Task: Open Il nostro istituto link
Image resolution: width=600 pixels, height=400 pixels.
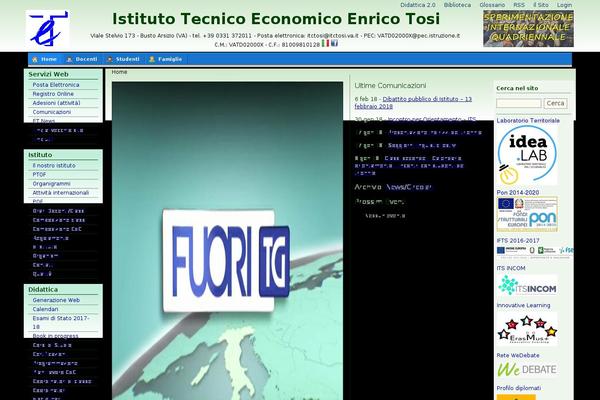Action: click(54, 165)
